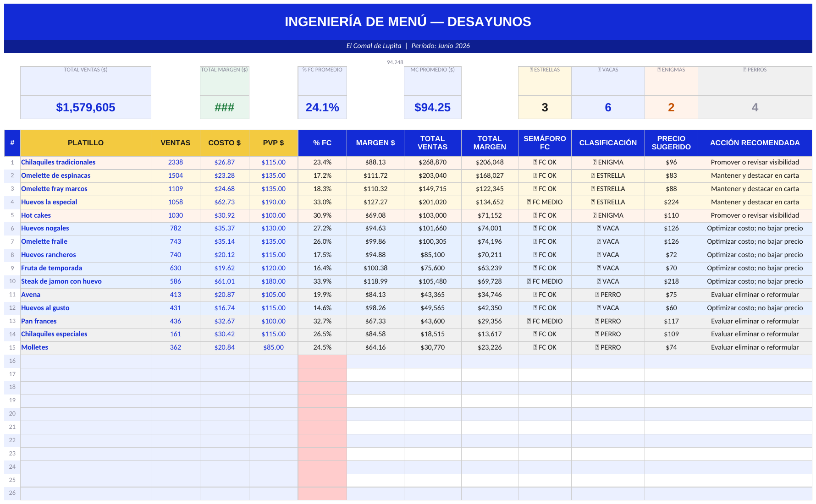Viewport: 816px width, 504px height.
Task: Click the Enigmas count 2
Action: point(671,107)
